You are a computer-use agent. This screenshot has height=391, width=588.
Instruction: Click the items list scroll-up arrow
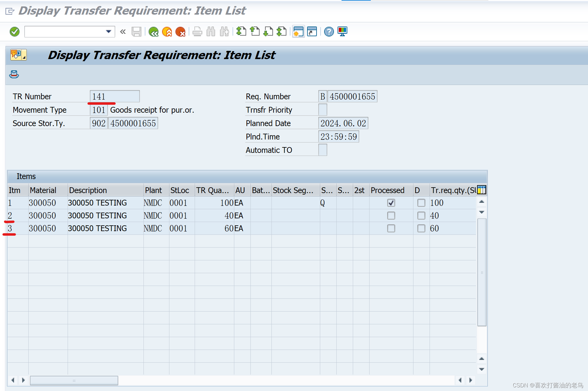481,202
